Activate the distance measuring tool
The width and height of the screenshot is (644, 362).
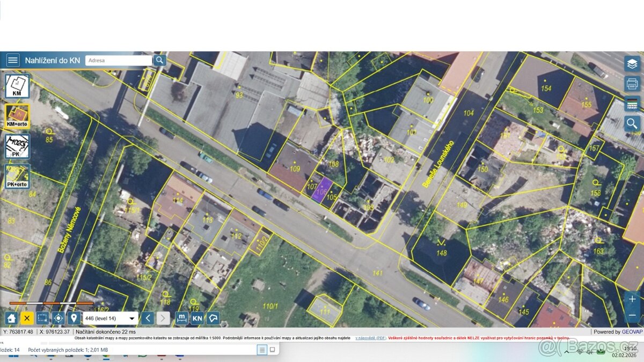[182, 318]
